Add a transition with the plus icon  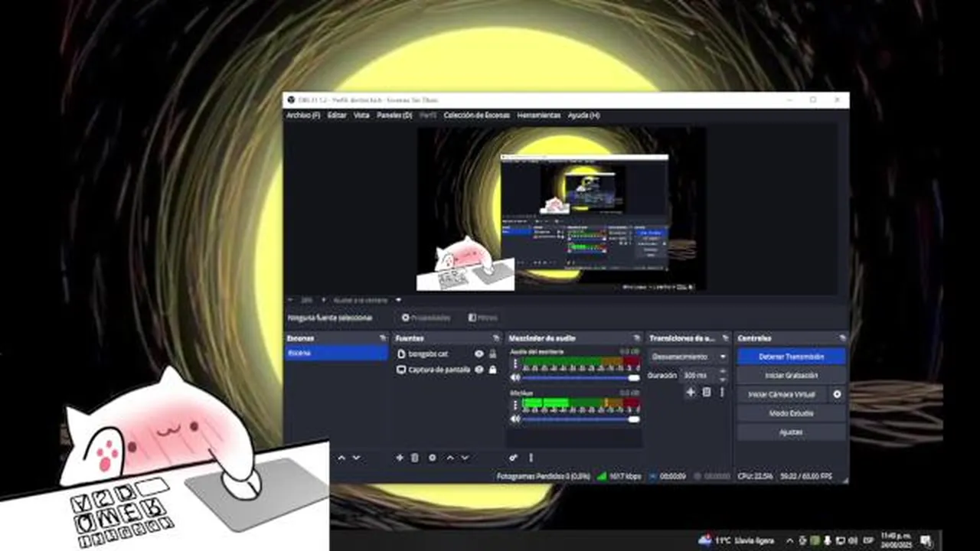pyautogui.click(x=691, y=392)
